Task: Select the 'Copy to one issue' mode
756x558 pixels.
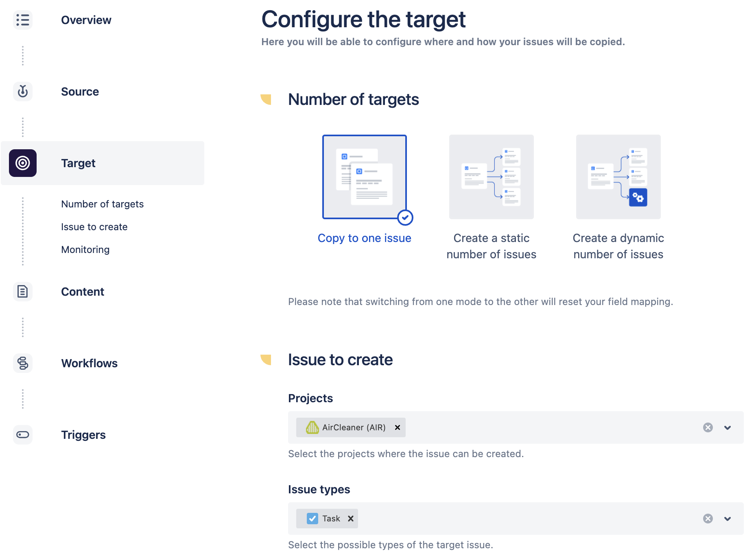Action: coord(365,177)
